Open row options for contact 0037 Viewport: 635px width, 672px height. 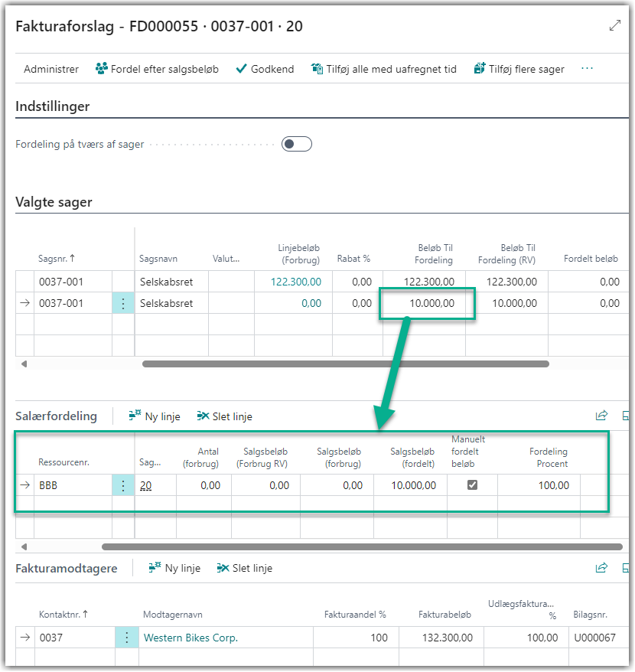tap(126, 638)
